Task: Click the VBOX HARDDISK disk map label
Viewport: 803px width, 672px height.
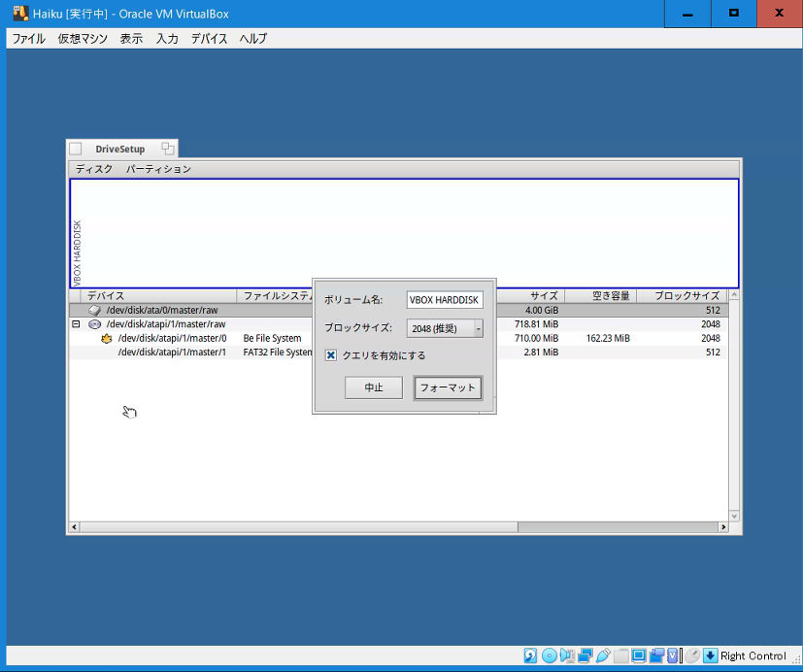Action: pos(78,253)
